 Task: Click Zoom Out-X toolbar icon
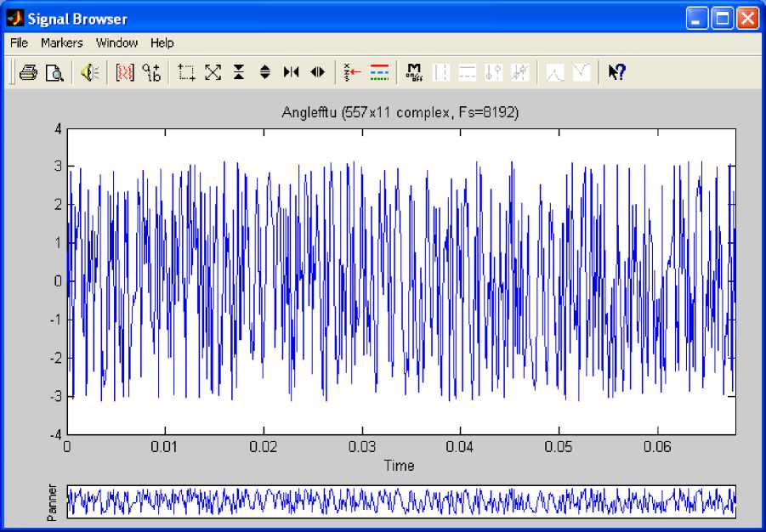pos(317,73)
